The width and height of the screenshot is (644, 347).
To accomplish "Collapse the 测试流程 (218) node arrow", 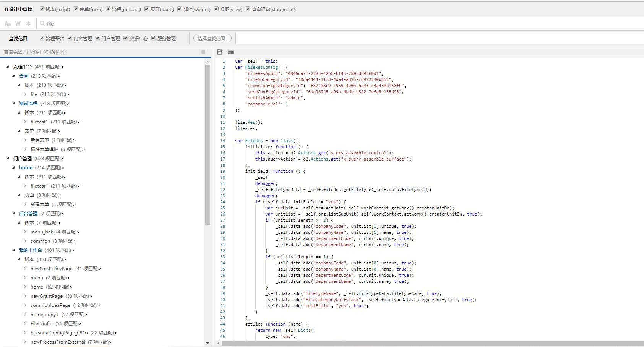I will pyautogui.click(x=14, y=103).
